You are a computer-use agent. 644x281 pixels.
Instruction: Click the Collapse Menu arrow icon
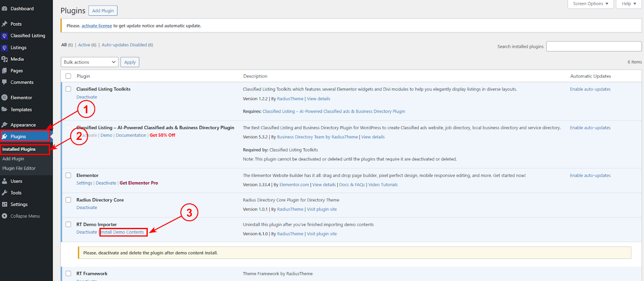[x=4, y=216]
